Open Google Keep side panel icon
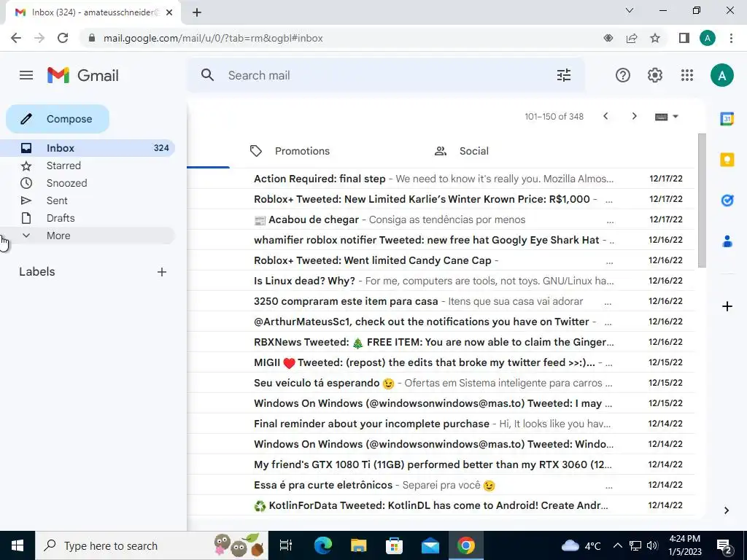 point(727,160)
